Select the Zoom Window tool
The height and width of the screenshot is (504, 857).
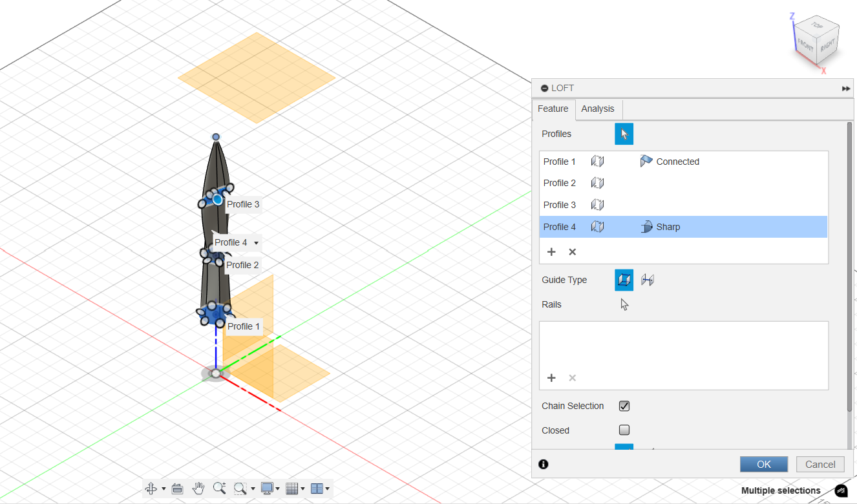pos(240,488)
